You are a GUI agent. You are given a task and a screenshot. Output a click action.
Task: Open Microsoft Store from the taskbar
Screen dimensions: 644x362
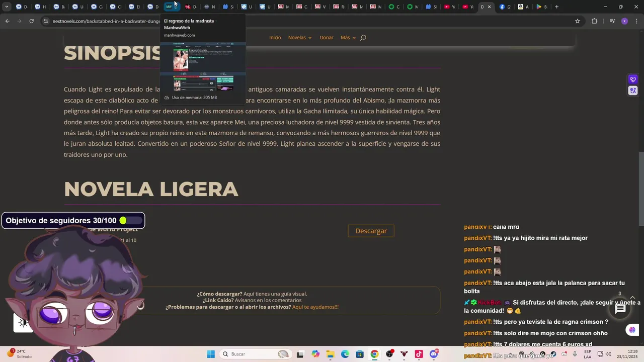(x=360, y=354)
